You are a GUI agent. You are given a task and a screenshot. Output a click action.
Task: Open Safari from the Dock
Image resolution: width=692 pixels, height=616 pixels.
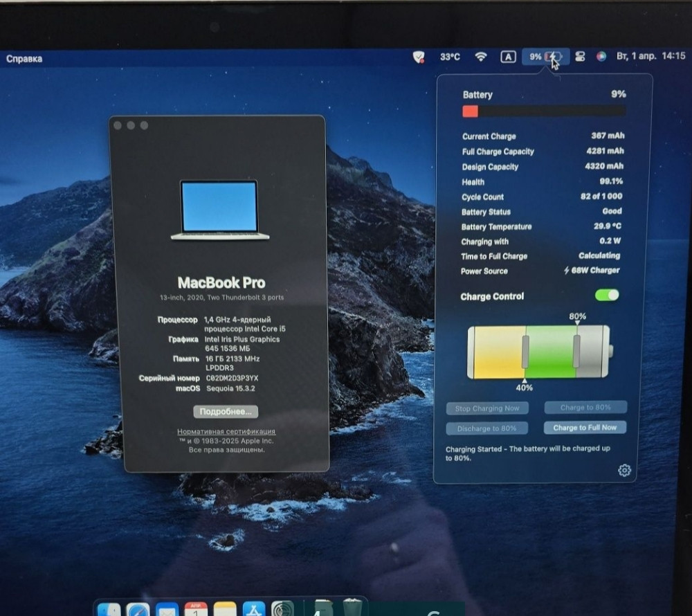point(137,609)
